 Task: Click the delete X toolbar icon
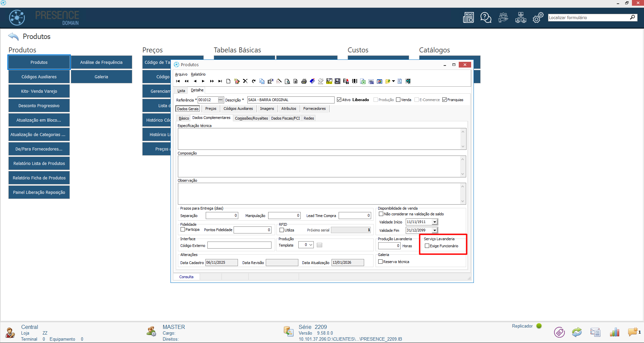pos(245,81)
